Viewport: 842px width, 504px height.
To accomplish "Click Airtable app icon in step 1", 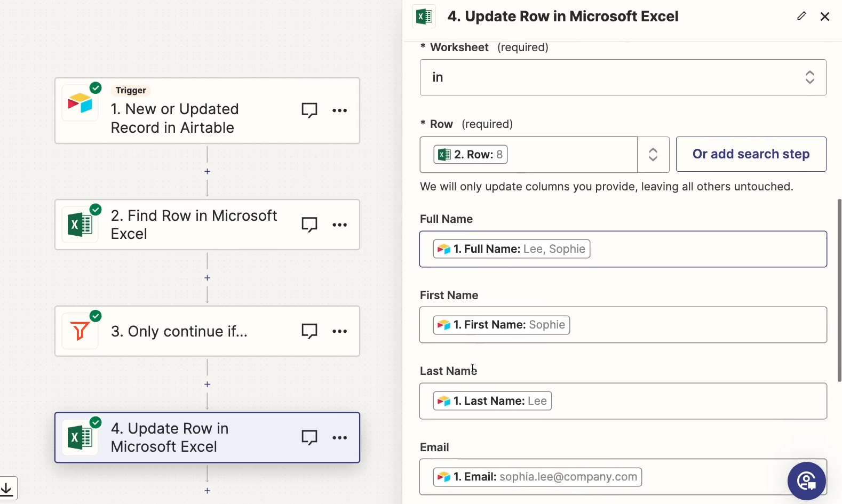I will pos(80,103).
